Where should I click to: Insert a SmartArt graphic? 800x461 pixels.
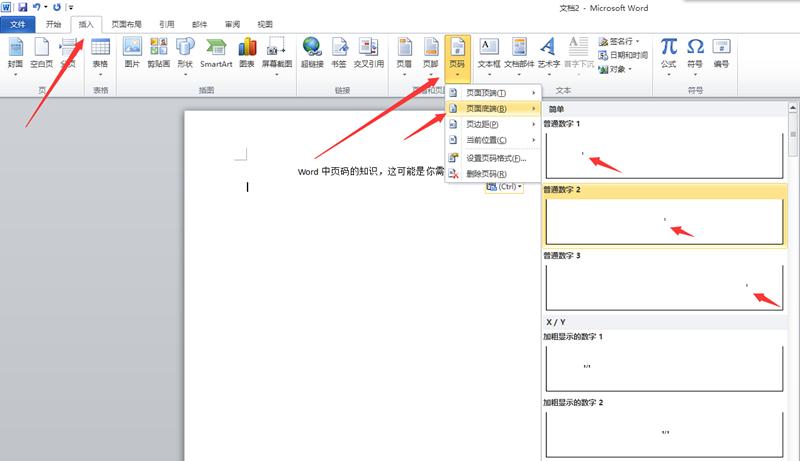tap(216, 55)
